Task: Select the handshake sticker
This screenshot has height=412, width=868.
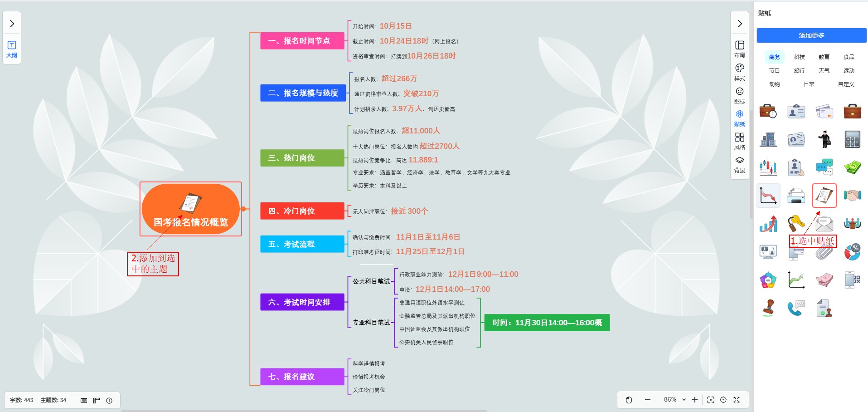Action: coord(852,196)
